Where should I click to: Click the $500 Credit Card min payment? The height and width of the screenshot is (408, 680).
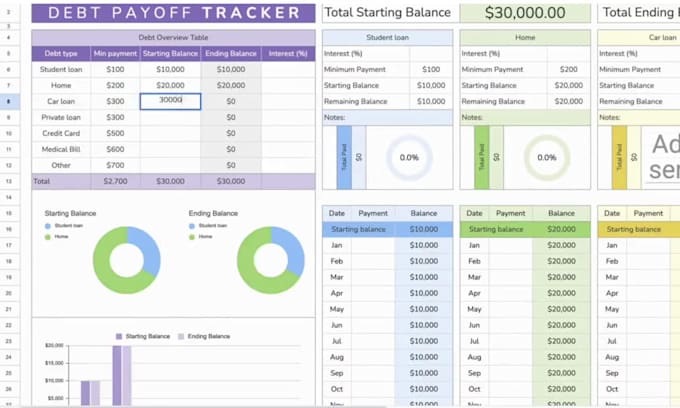tap(115, 134)
